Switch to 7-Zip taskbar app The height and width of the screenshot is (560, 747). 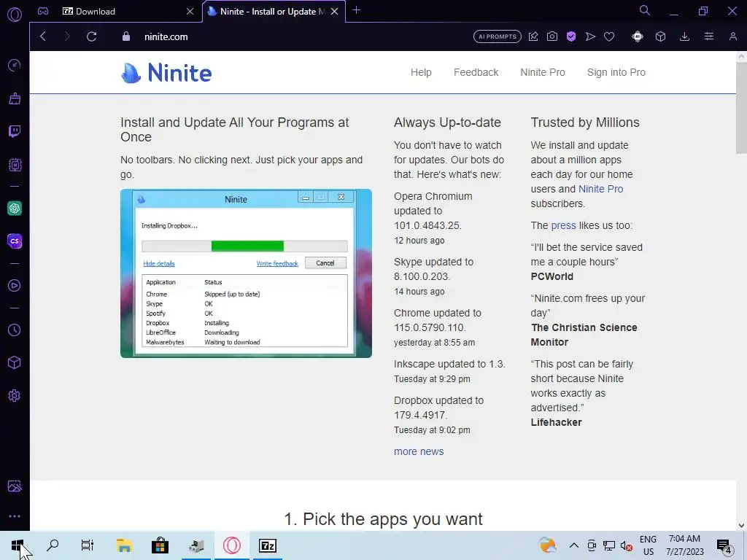268,545
